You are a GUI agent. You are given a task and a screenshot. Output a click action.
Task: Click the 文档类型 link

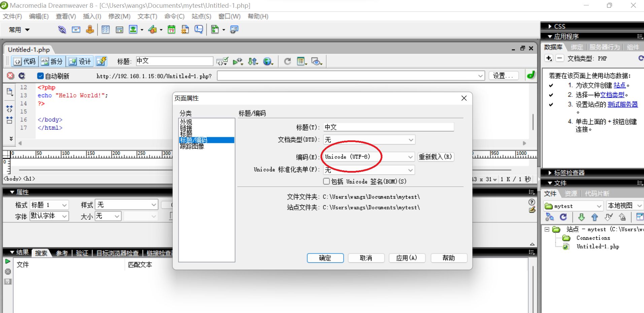pos(612,95)
